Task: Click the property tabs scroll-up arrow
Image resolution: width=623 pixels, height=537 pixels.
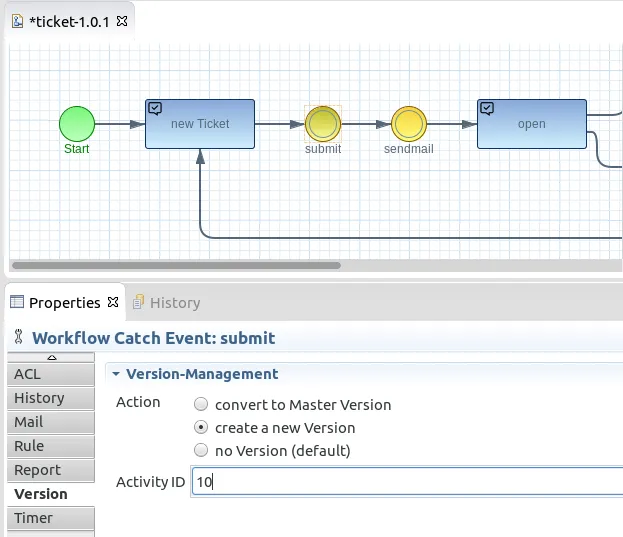Action: pyautogui.click(x=51, y=357)
